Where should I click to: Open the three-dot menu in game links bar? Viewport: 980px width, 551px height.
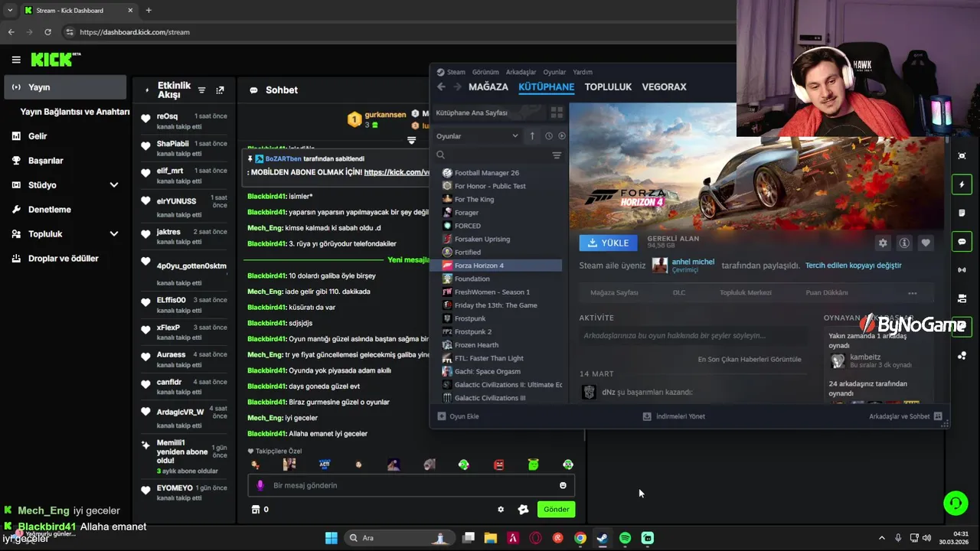click(x=912, y=293)
